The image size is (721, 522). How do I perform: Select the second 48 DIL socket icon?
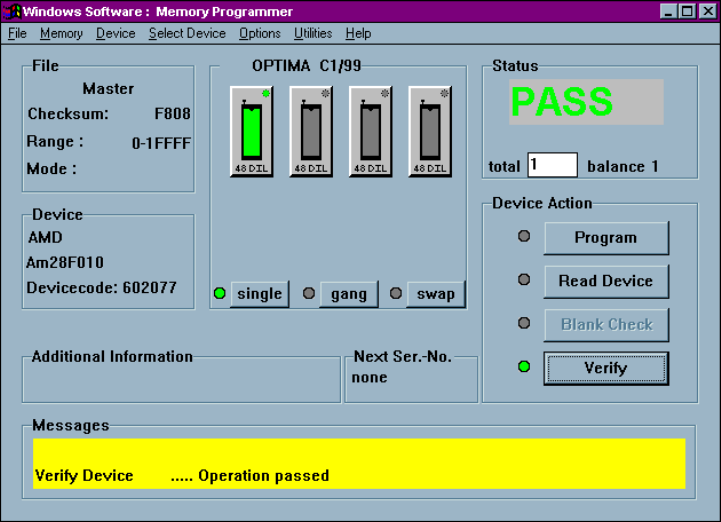311,131
